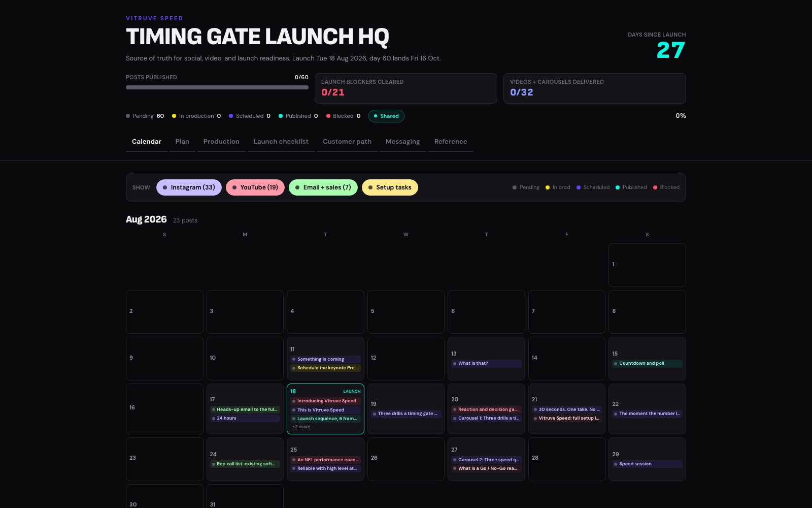The image size is (812, 508).
Task: Open 'Vitruve Speed: full setup' post
Action: (x=566, y=418)
